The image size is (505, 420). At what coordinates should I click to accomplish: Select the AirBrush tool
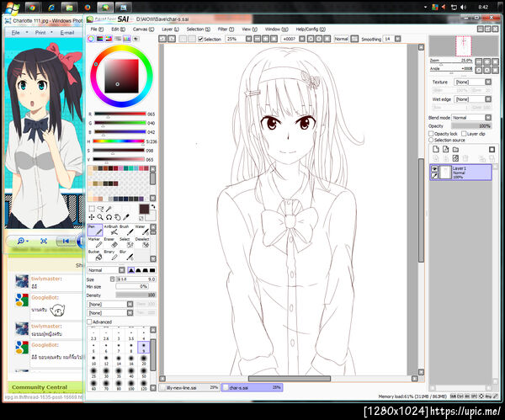tap(111, 231)
